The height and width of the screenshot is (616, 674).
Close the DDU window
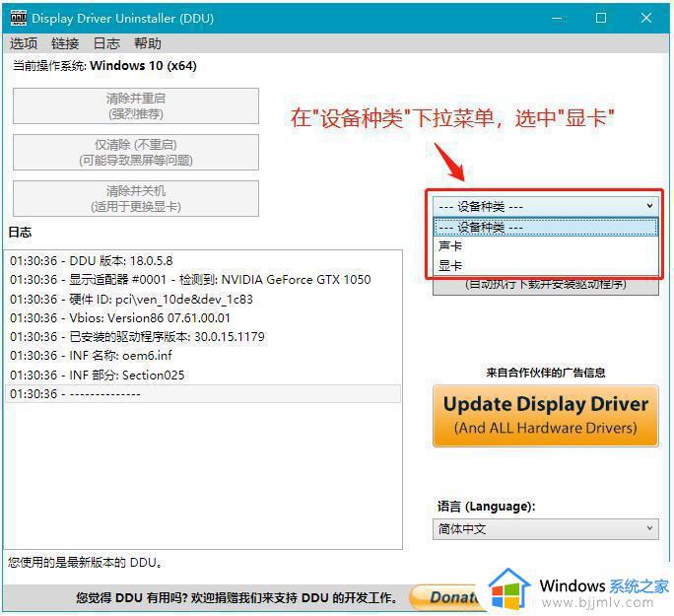[646, 18]
